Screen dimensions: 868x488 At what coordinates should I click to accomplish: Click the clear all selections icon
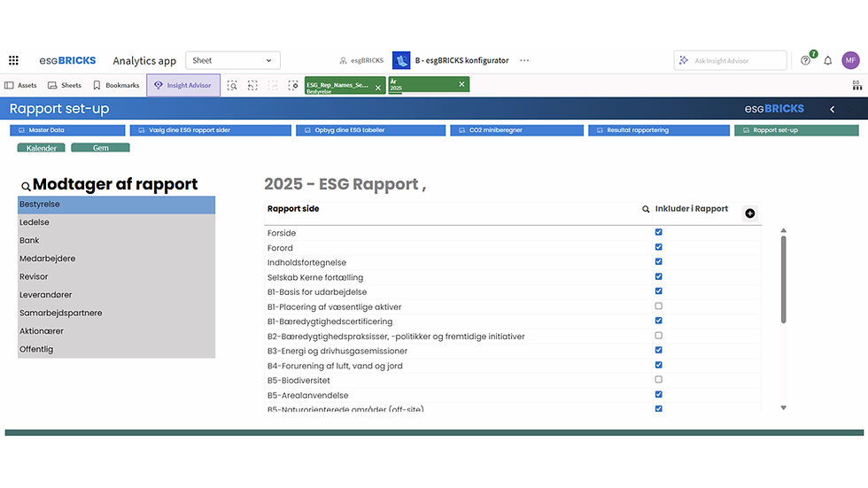(293, 85)
